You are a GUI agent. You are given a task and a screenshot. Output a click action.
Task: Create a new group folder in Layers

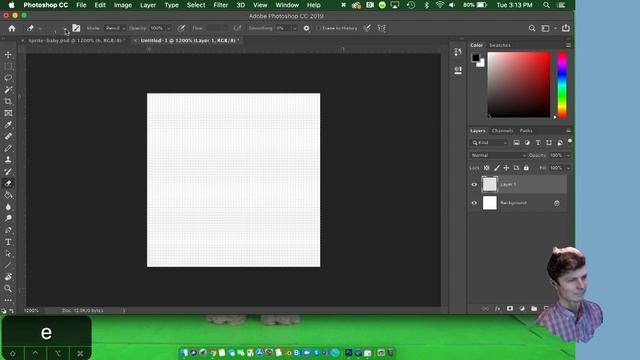(x=534, y=309)
